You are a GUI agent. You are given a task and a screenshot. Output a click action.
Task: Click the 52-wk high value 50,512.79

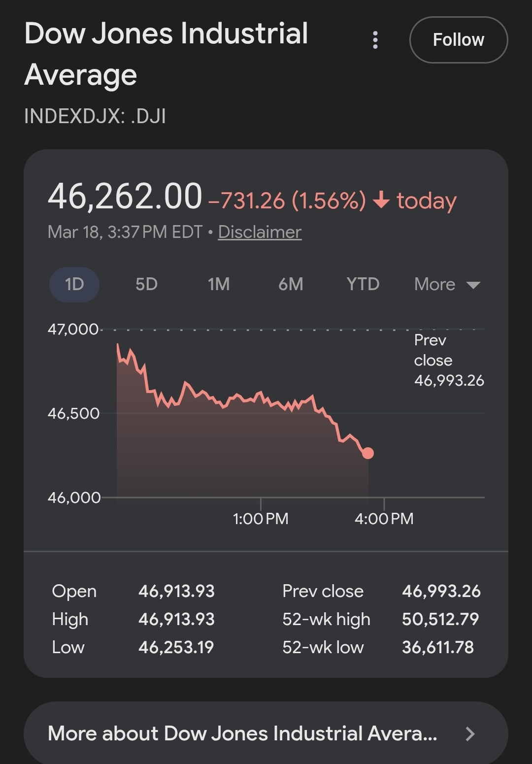pyautogui.click(x=440, y=619)
